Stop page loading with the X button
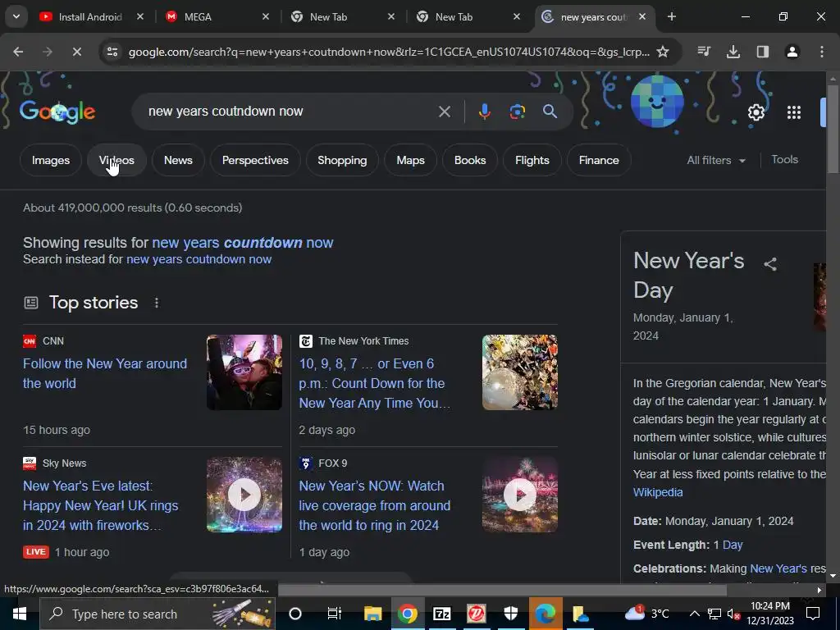840x630 pixels. pos(76,52)
